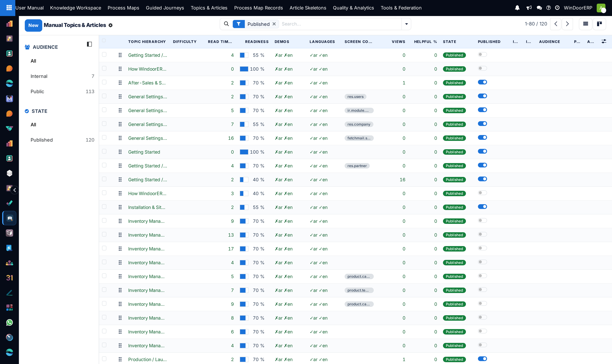Select all rows with header checkbox

tap(104, 40)
